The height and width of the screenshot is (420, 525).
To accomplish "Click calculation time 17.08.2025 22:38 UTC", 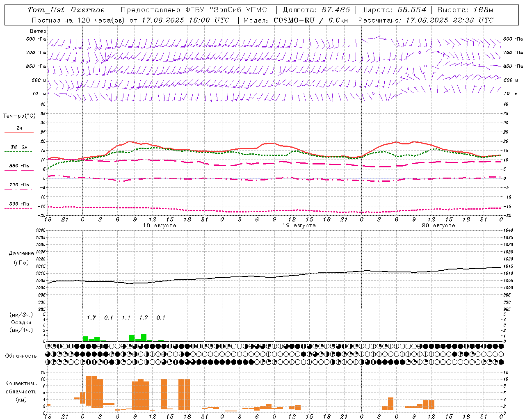I will click(450, 20).
